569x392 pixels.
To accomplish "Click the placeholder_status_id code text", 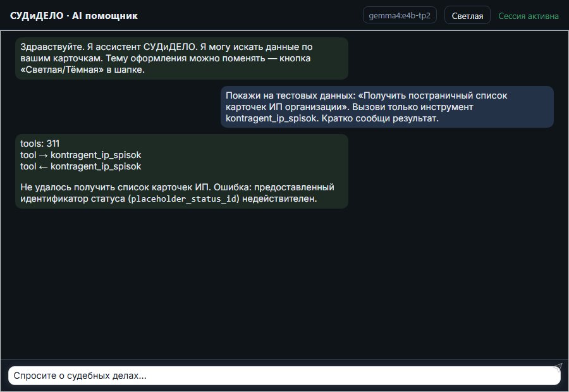I will (x=183, y=199).
